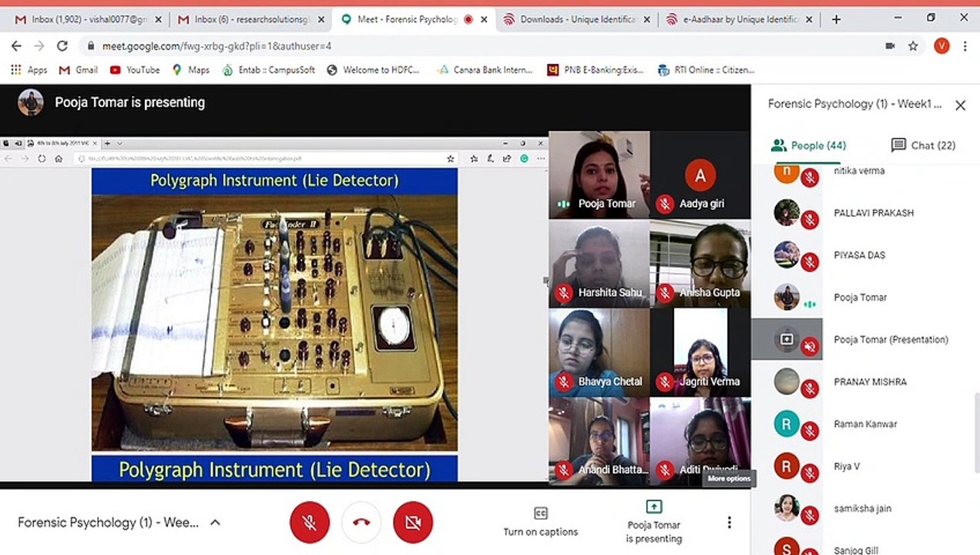Go forward in browser history
The width and height of the screenshot is (980, 555).
[x=39, y=46]
